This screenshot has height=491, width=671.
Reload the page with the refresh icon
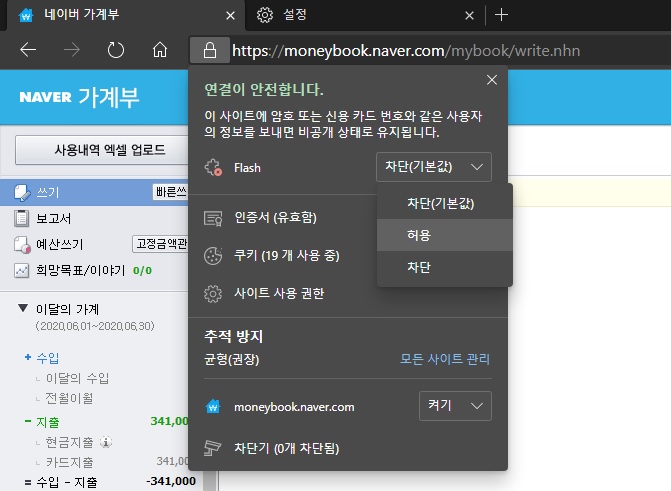point(116,50)
